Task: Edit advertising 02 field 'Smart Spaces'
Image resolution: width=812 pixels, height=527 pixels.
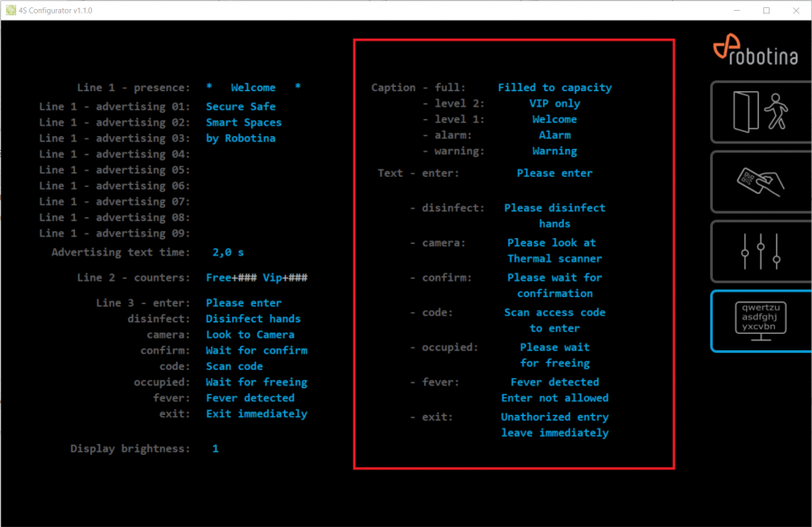Action: point(244,123)
